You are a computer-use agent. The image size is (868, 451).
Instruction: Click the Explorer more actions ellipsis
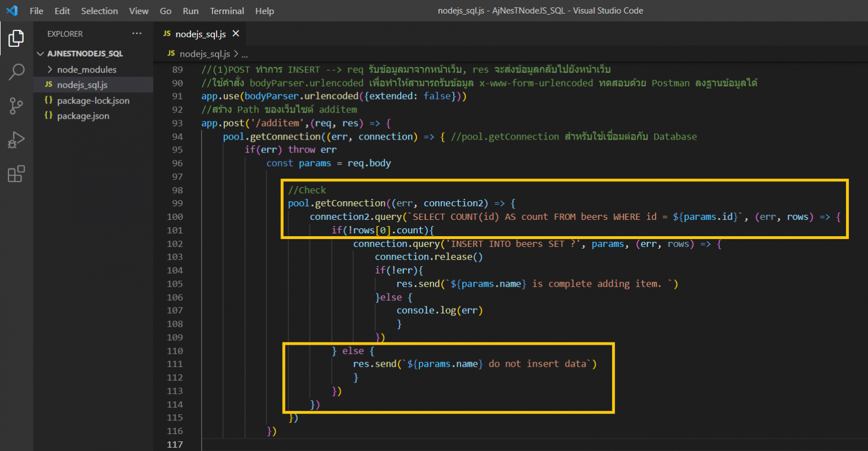(x=137, y=34)
